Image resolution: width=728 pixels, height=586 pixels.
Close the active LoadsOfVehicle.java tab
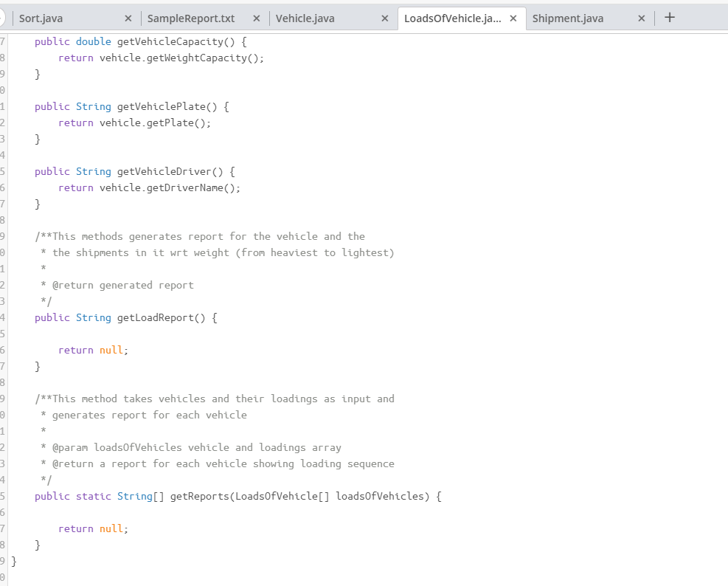513,17
